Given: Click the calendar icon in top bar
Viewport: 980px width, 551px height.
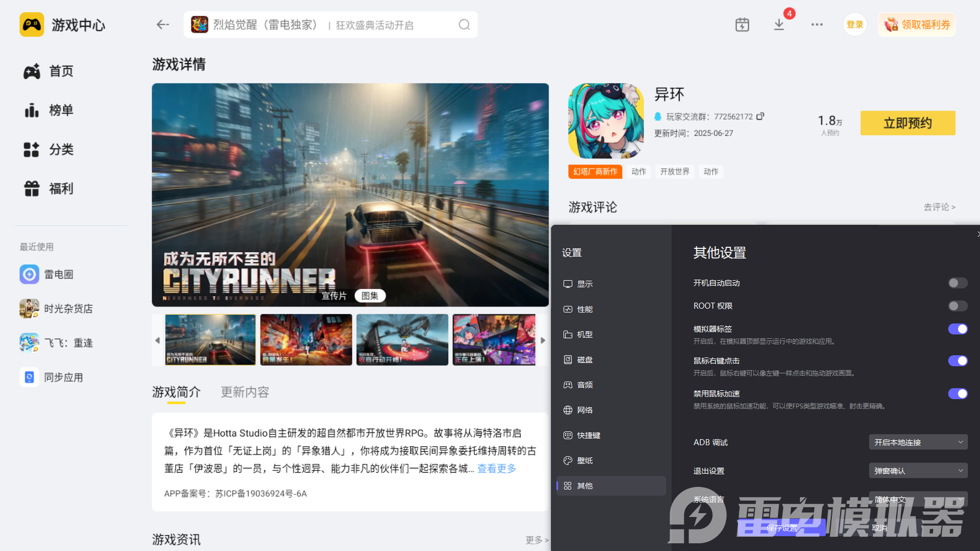Looking at the screenshot, I should pyautogui.click(x=742, y=24).
